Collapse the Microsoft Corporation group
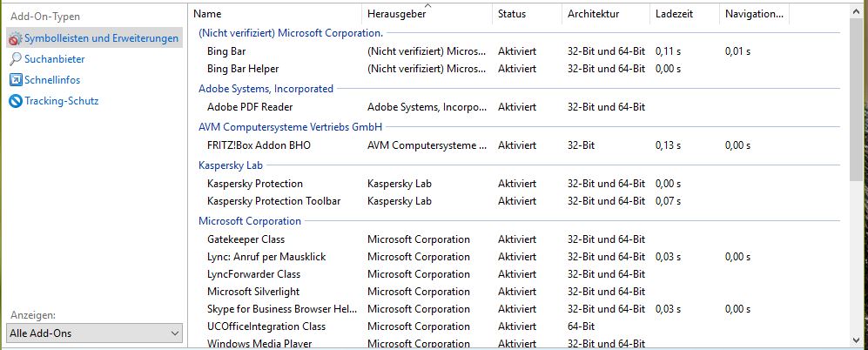 pyautogui.click(x=250, y=221)
